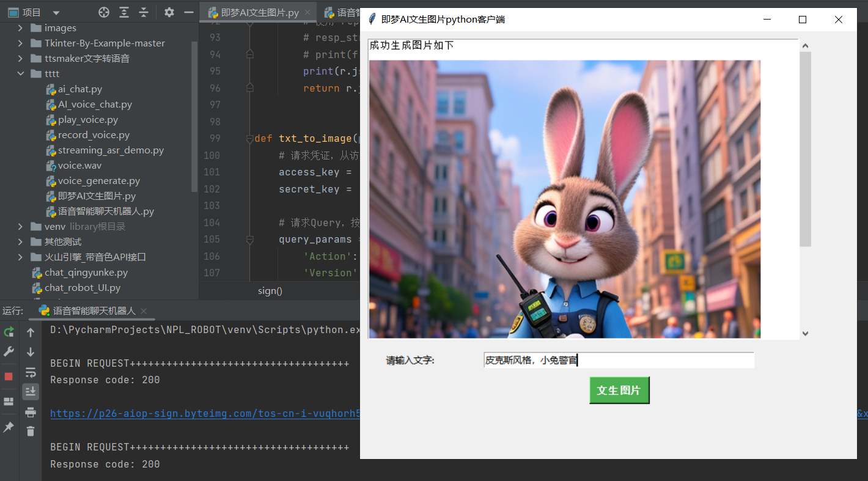Expand the 其他测试 folder
Screen dimensions: 868x481
pyautogui.click(x=20, y=242)
